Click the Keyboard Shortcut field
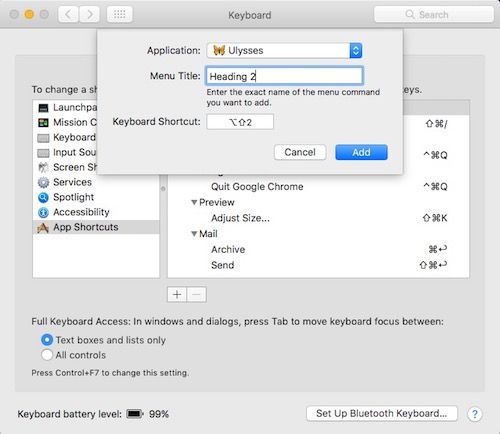 [240, 122]
